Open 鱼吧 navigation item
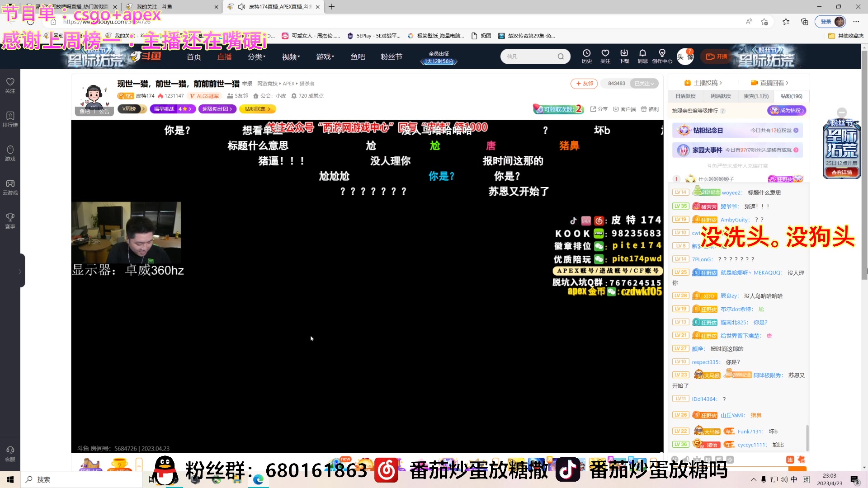 358,56
